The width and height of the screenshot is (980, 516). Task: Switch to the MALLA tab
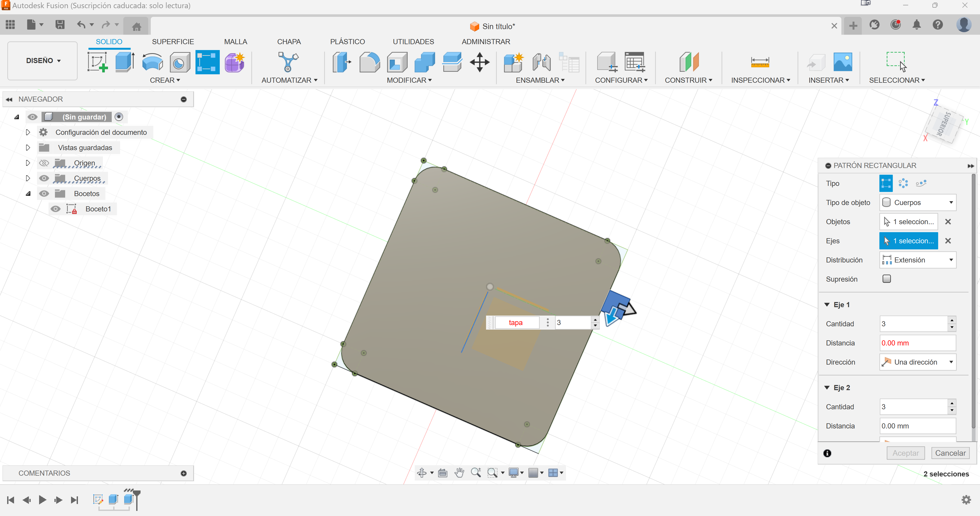(236, 42)
